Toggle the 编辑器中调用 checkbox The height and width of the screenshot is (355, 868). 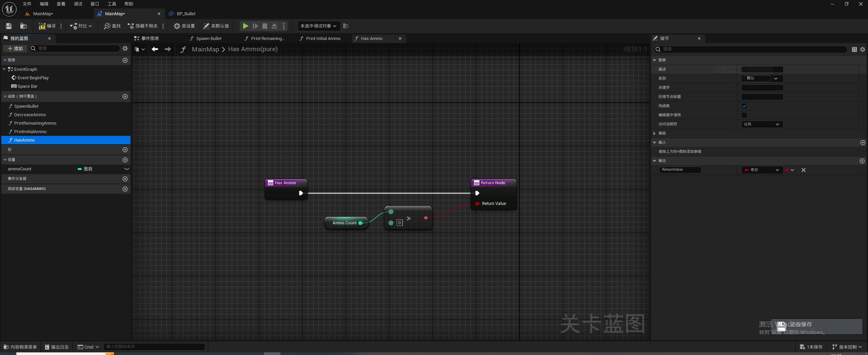pos(744,115)
